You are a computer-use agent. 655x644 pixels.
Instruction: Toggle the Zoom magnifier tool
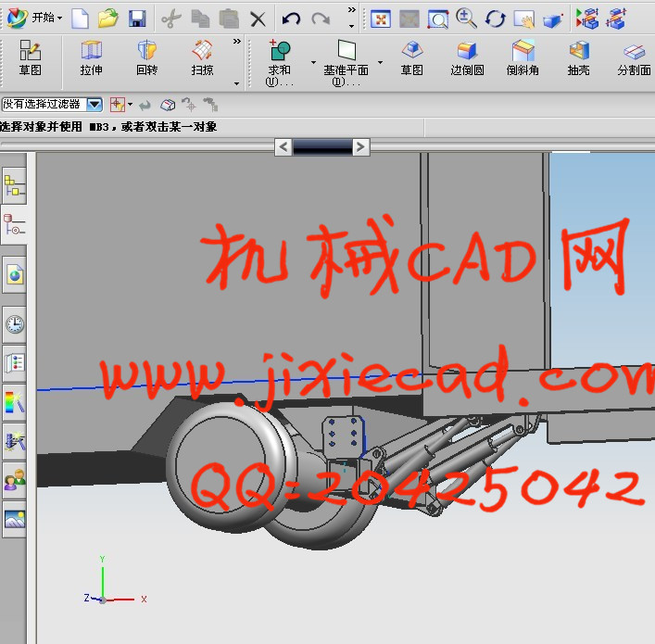coord(467,18)
